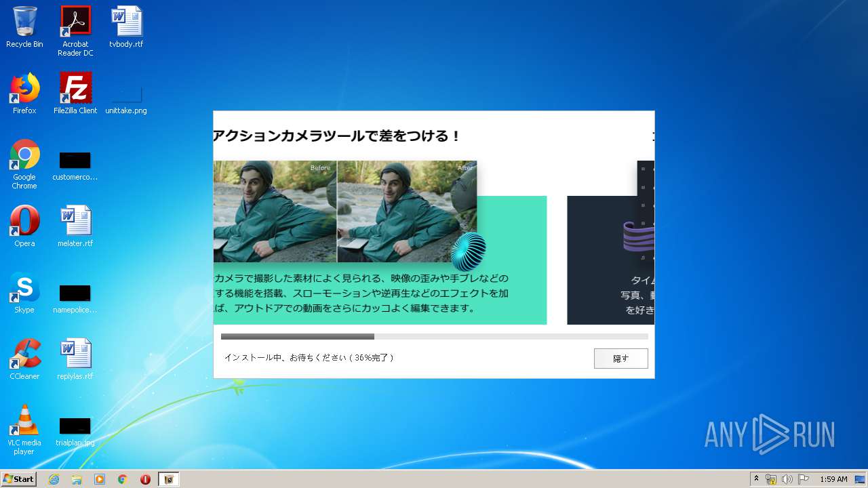868x488 pixels.
Task: Click the アクションカメラツール headline text
Action: click(337, 136)
